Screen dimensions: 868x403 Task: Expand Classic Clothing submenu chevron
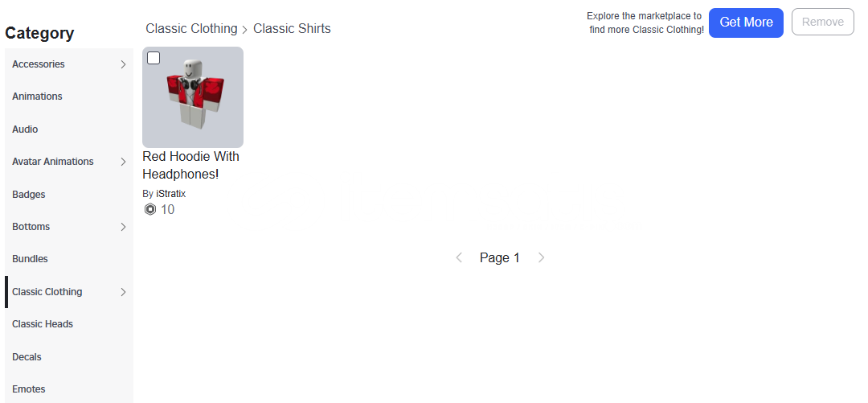pyautogui.click(x=123, y=292)
